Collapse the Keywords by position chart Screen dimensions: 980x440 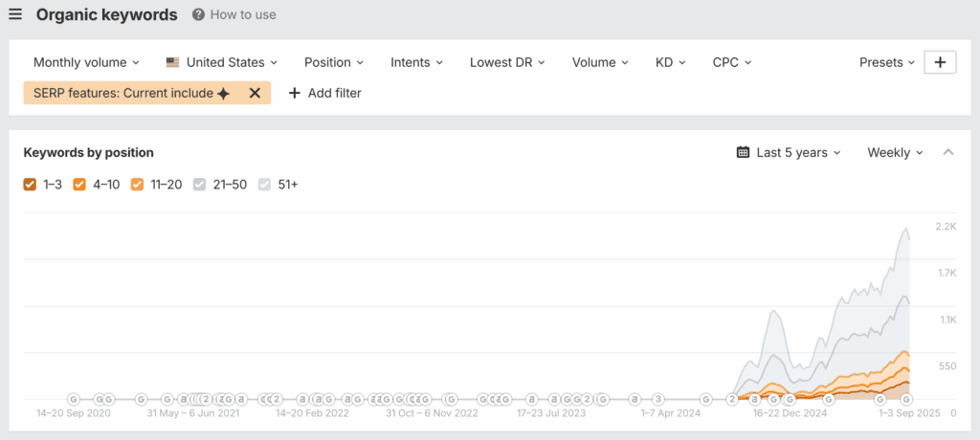coord(948,153)
